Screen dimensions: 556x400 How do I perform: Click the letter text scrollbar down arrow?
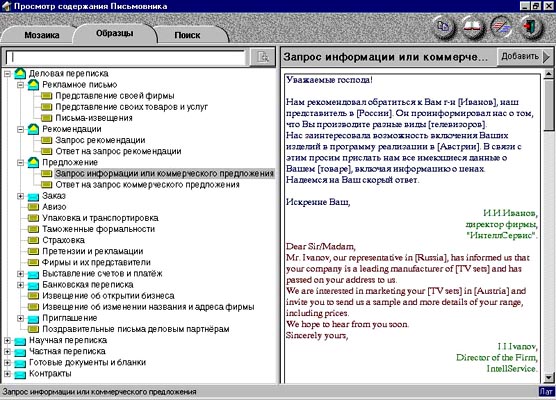point(549,377)
